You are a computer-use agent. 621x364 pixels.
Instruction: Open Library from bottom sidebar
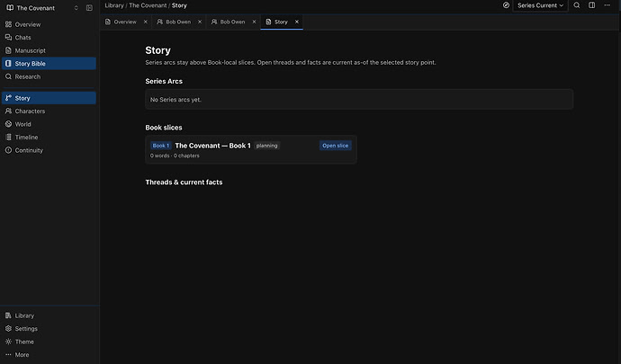49,315
